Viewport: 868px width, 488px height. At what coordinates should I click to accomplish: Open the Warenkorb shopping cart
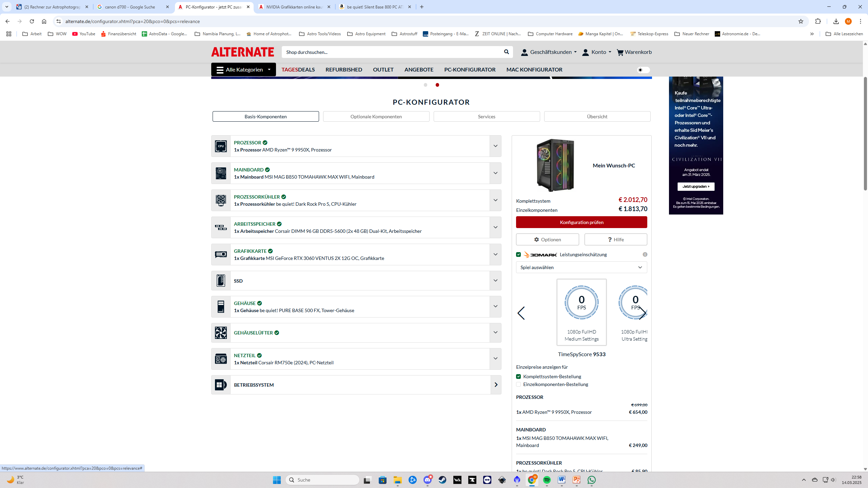coord(634,52)
